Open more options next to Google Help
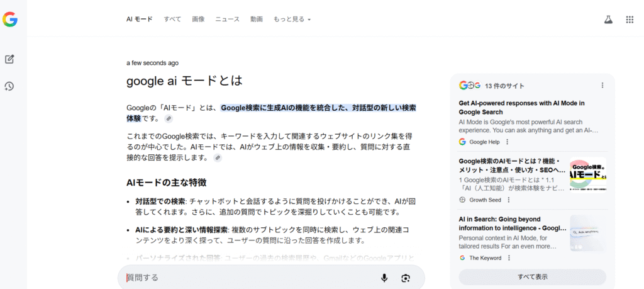This screenshot has height=289, width=644. click(508, 142)
